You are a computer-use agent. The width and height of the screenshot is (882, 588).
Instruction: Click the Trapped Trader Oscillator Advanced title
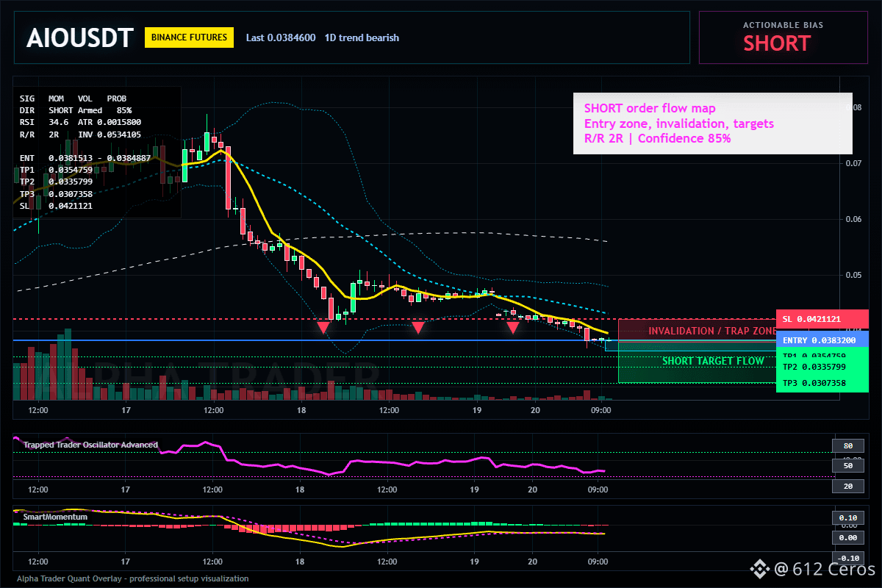pyautogui.click(x=90, y=445)
